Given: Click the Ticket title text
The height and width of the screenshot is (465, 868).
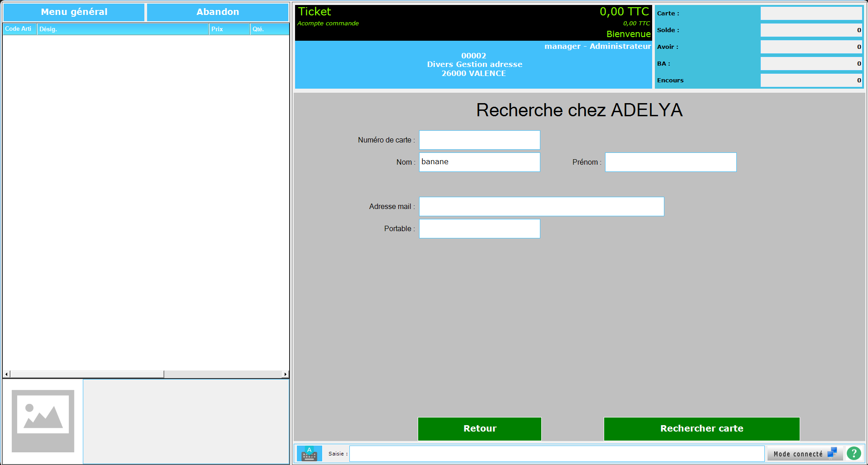Looking at the screenshot, I should tap(315, 12).
